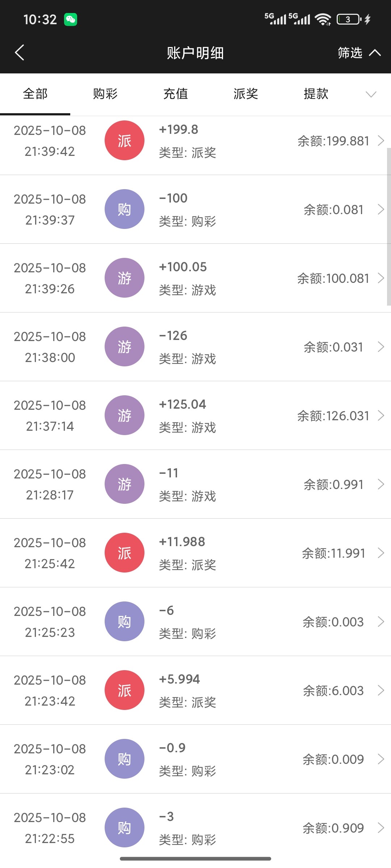Switch to the 购彩 tab
Viewport: 391px width, 868px height.
pos(105,94)
